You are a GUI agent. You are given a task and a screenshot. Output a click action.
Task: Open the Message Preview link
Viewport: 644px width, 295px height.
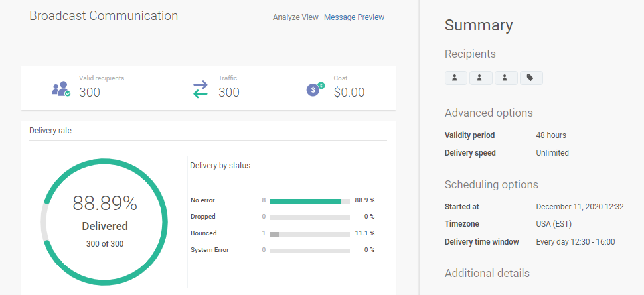click(354, 17)
